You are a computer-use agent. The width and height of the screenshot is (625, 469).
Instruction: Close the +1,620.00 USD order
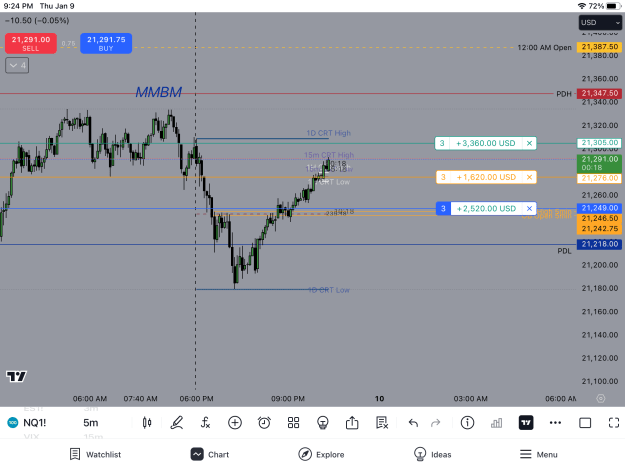click(529, 177)
